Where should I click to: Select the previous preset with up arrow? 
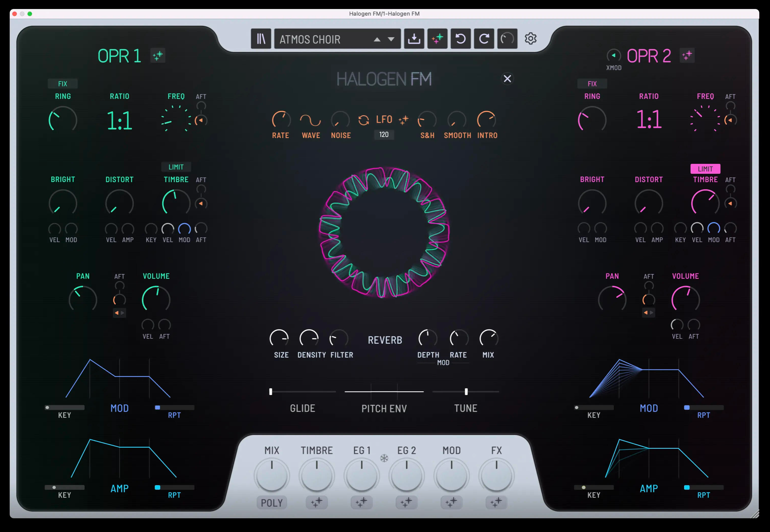coord(377,39)
